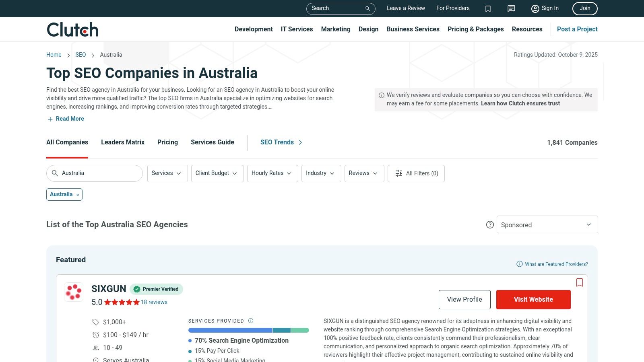The width and height of the screenshot is (644, 362).
Task: Expand the Hourly Rates dropdown
Action: [x=272, y=173]
